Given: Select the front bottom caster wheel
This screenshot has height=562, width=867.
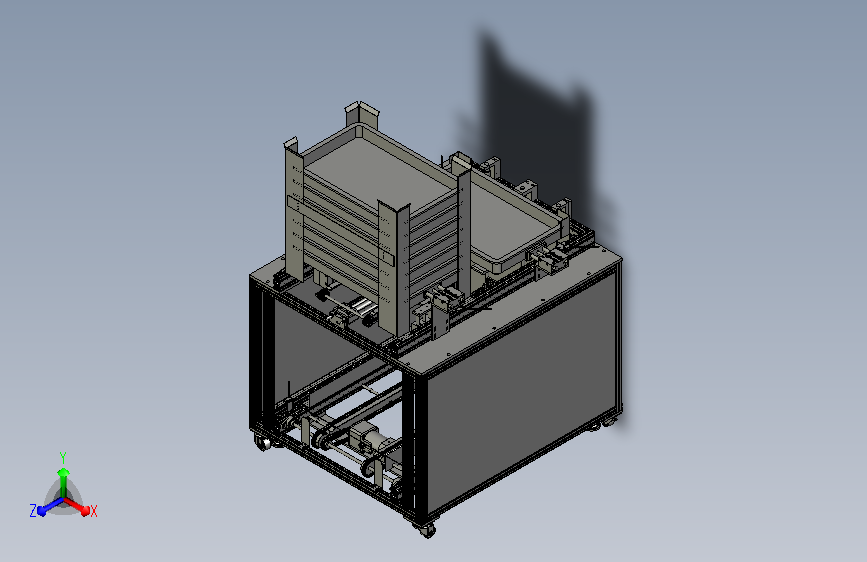Looking at the screenshot, I should point(426,529).
